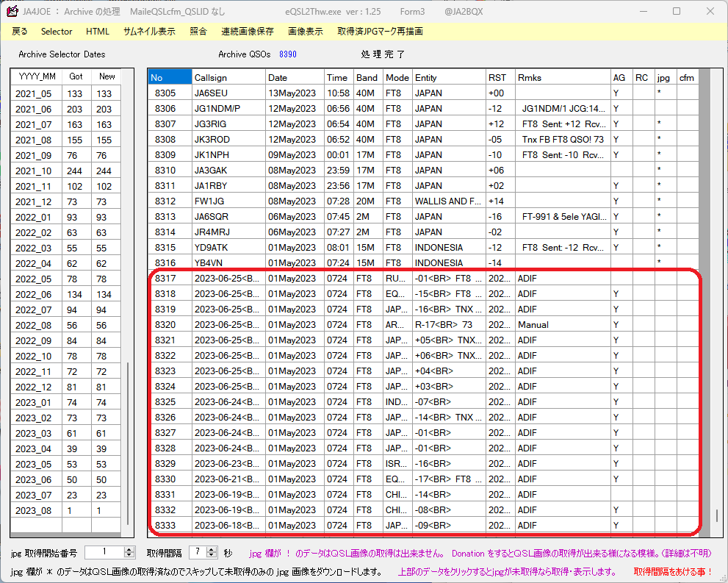Select the 2021_10 archive month row

coord(66,171)
